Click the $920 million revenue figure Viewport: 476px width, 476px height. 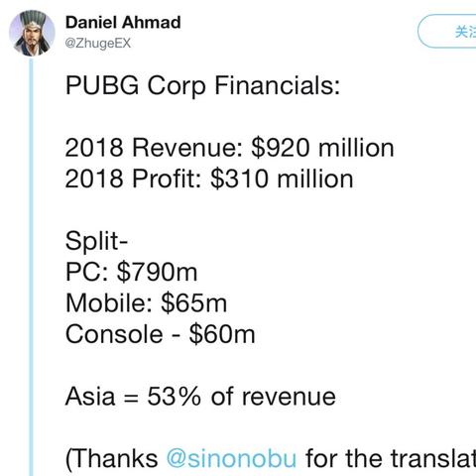(322, 148)
